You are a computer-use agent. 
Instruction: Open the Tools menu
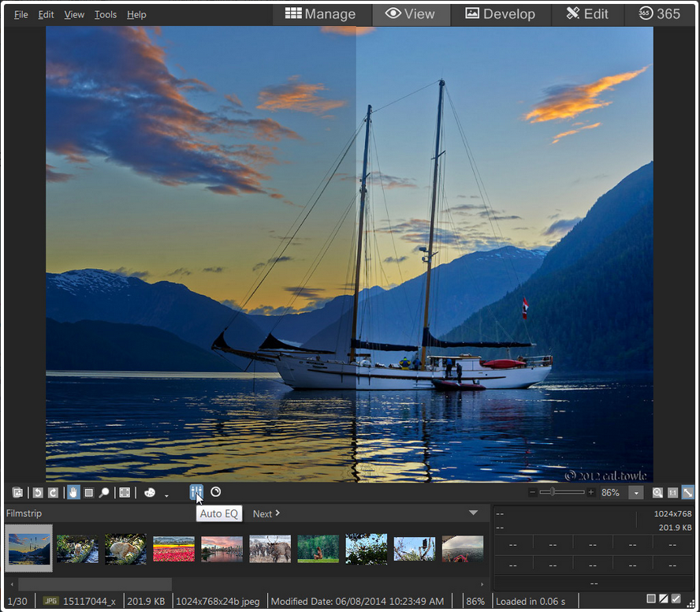tap(106, 14)
